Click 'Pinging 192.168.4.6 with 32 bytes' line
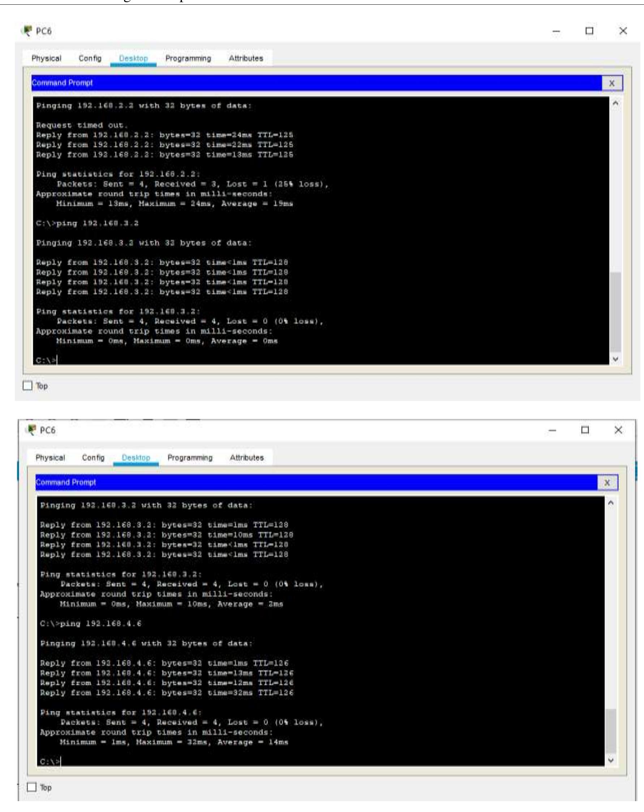The image size is (644, 812). (146, 643)
